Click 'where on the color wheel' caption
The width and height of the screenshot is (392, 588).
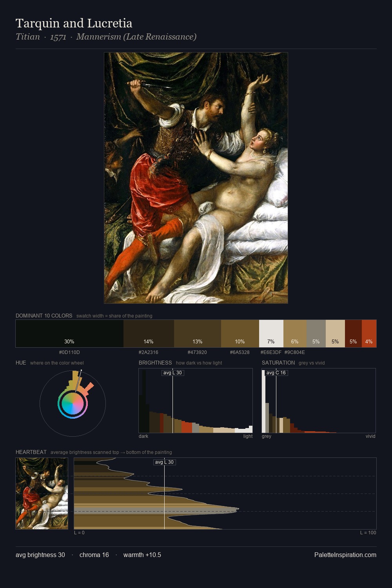(x=57, y=363)
